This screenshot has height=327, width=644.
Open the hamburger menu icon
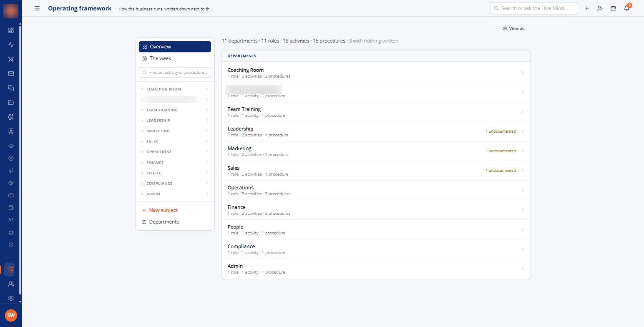point(37,8)
